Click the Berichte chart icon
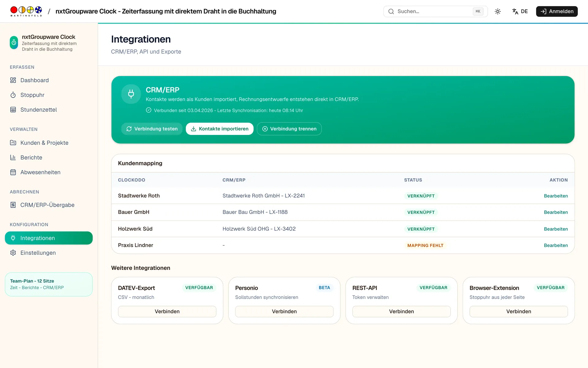588x368 pixels. pyautogui.click(x=13, y=157)
